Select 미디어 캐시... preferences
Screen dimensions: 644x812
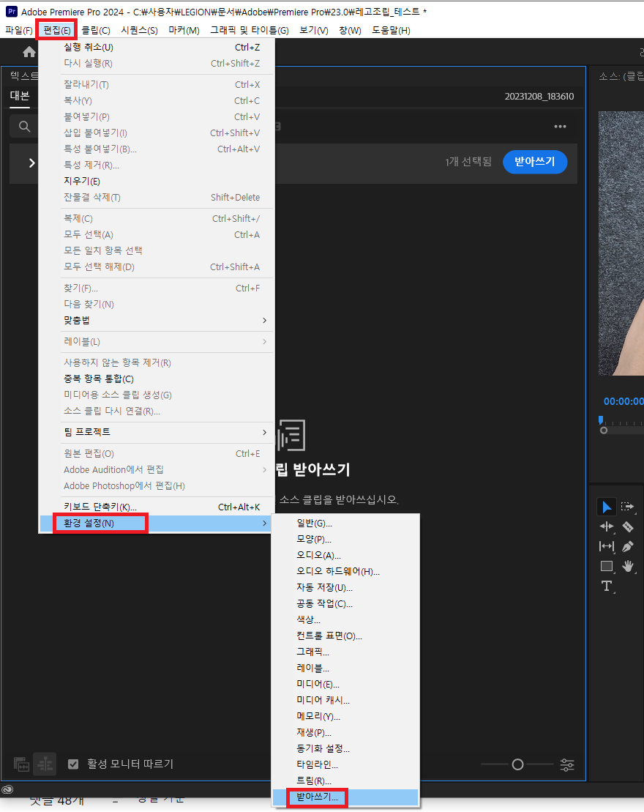point(345,701)
